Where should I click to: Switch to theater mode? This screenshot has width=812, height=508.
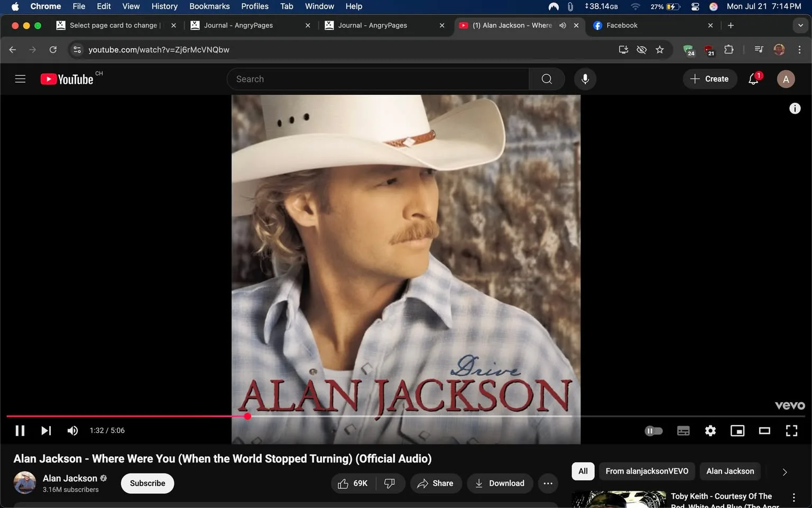[x=764, y=431]
